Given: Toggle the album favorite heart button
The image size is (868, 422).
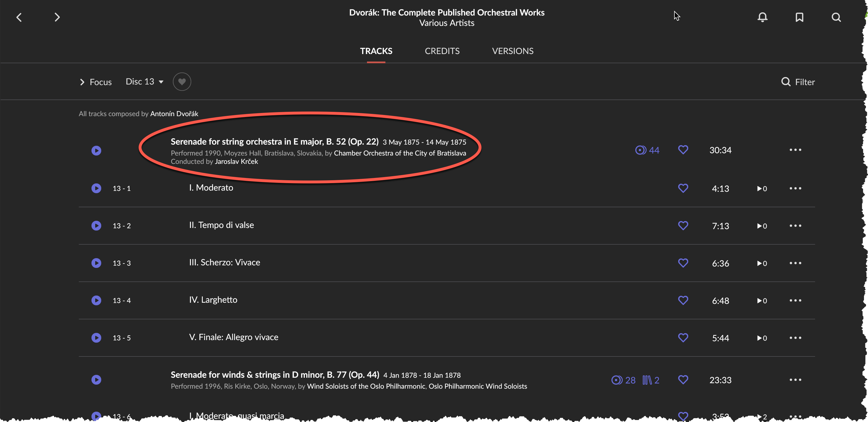Looking at the screenshot, I should (x=182, y=82).
